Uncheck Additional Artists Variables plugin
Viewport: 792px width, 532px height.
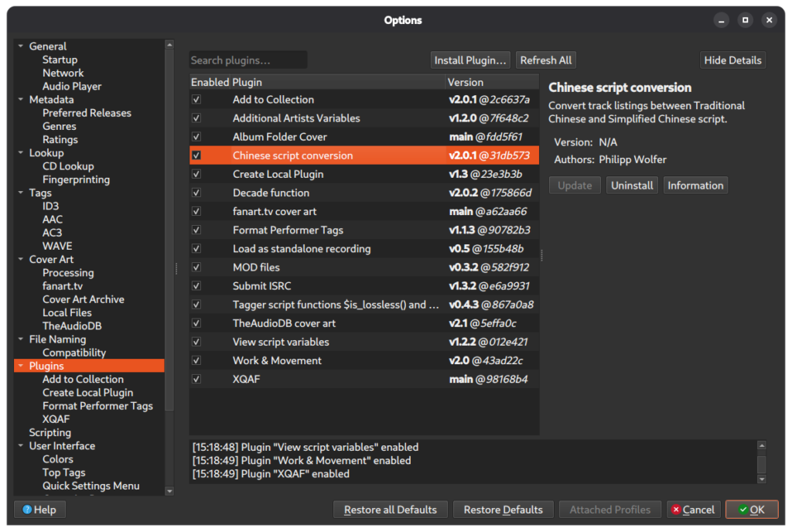pyautogui.click(x=196, y=118)
